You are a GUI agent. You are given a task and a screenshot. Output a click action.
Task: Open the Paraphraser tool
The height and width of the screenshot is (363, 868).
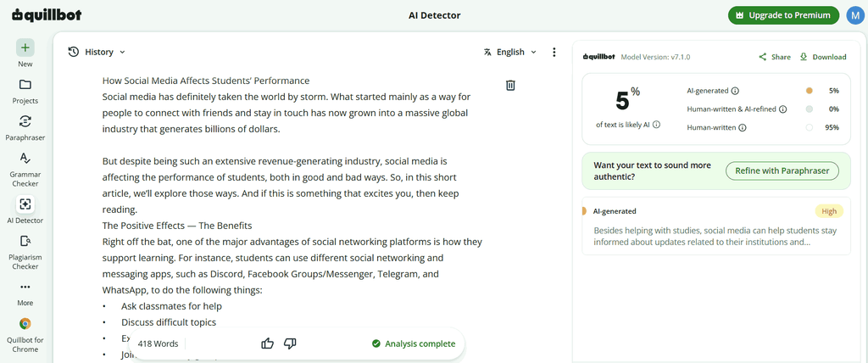point(25,128)
